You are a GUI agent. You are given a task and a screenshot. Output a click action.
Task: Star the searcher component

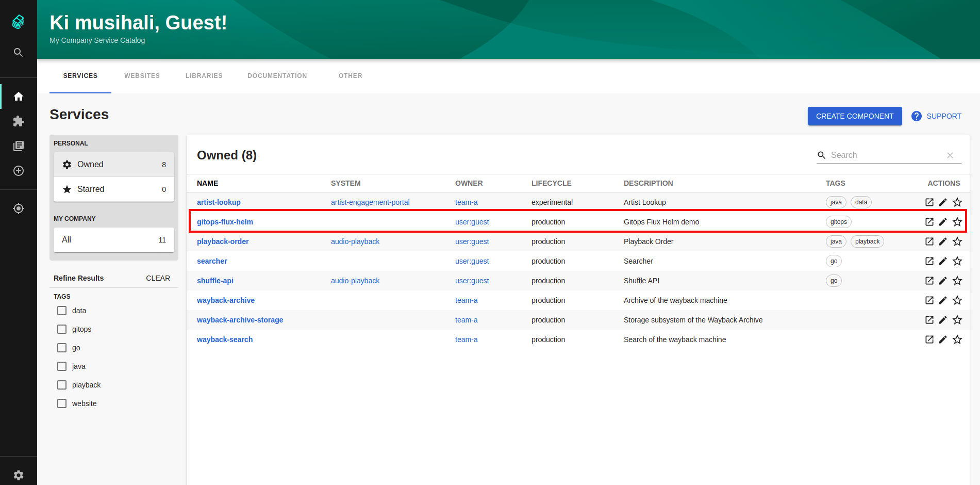(x=957, y=261)
